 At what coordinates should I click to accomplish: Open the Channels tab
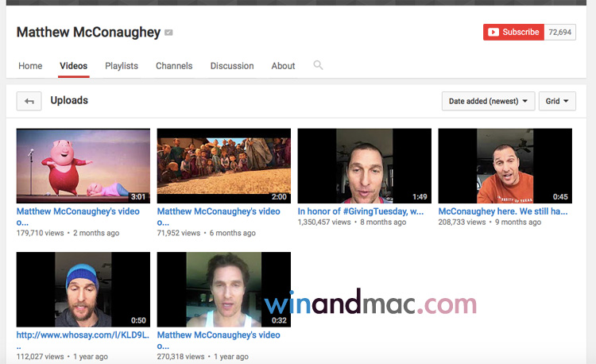coord(174,66)
